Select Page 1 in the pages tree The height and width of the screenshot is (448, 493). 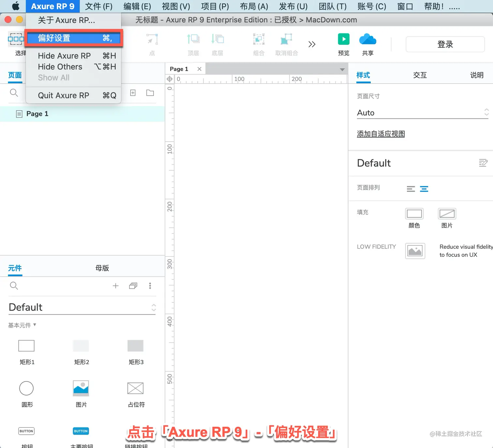point(82,114)
